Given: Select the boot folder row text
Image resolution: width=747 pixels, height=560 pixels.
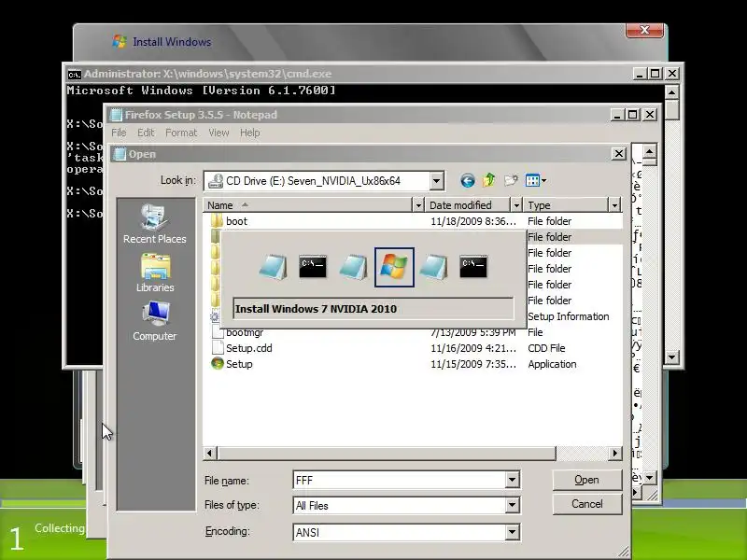Looking at the screenshot, I should tap(237, 221).
